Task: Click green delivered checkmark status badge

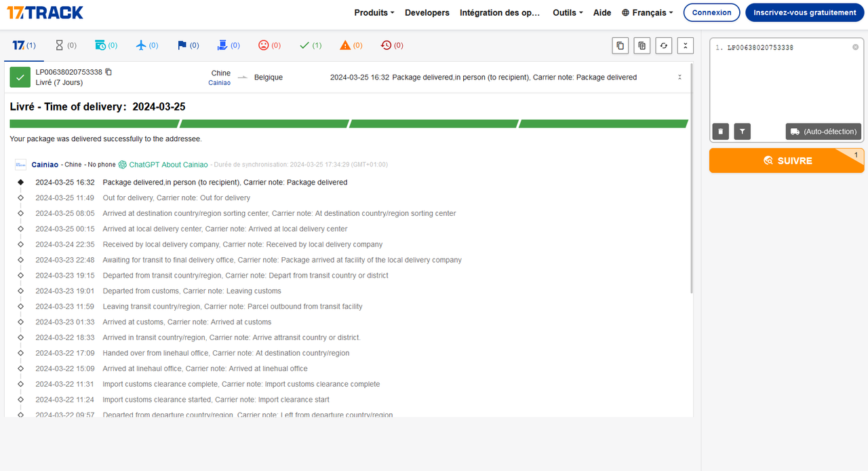Action: [20, 77]
